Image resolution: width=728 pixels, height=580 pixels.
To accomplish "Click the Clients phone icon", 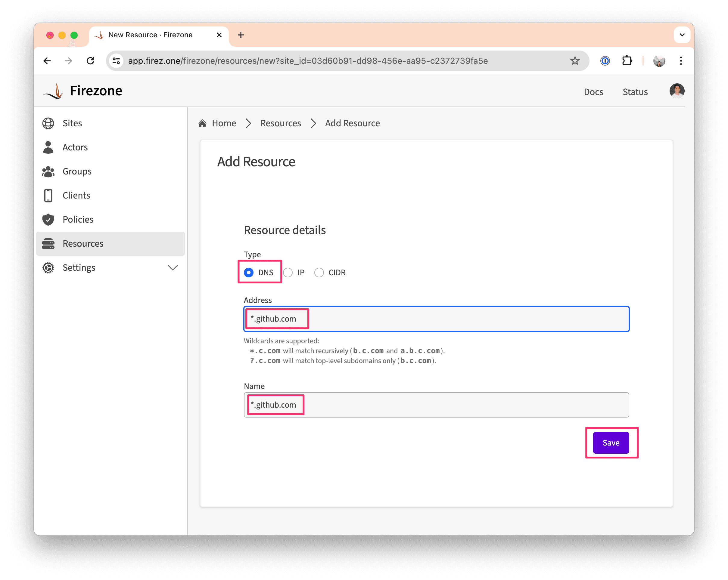I will (x=48, y=195).
